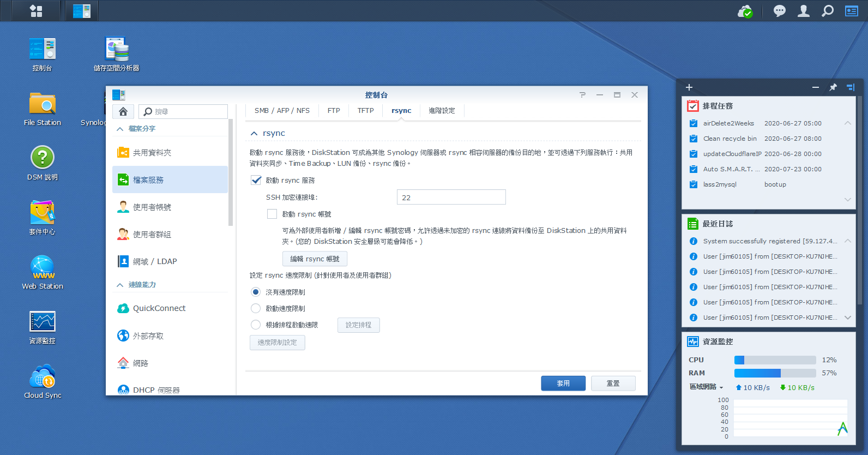Open the Cloud Sync desktop icon
The width and height of the screenshot is (868, 455).
(43, 376)
